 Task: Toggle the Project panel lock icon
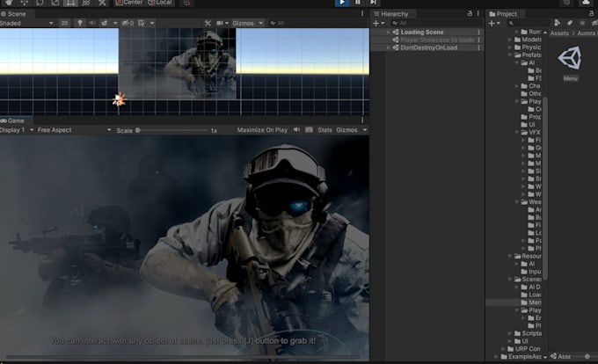click(x=591, y=14)
